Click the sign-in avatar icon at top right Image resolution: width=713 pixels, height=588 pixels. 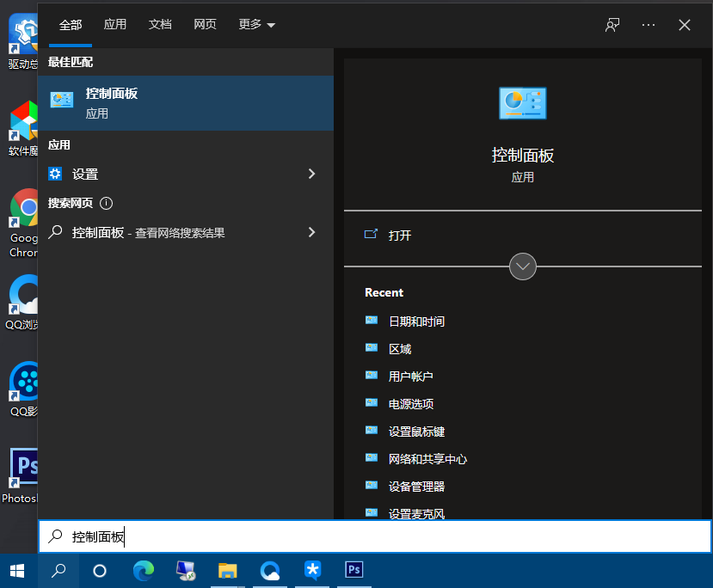pyautogui.click(x=612, y=25)
